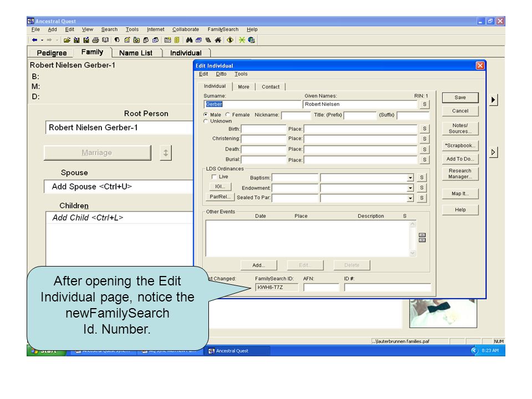Click the Map It button
Screen dimensions: 532x399
pos(460,193)
